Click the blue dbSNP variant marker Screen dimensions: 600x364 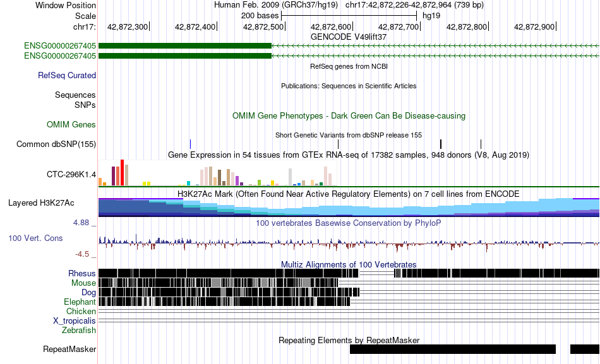tap(190, 144)
